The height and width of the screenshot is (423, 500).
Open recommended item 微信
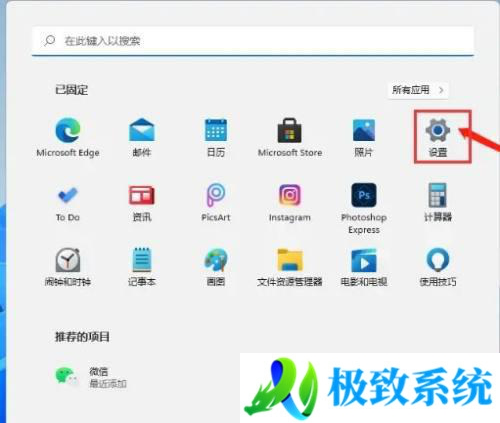91,377
